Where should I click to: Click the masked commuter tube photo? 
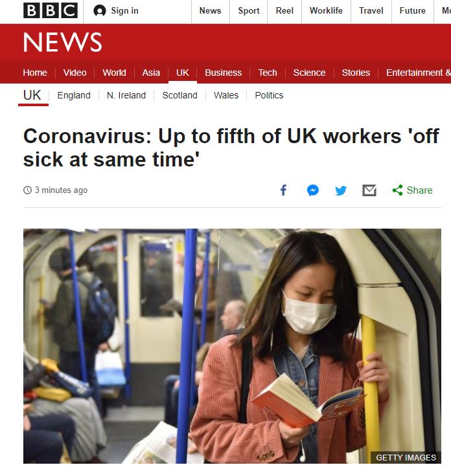click(232, 346)
